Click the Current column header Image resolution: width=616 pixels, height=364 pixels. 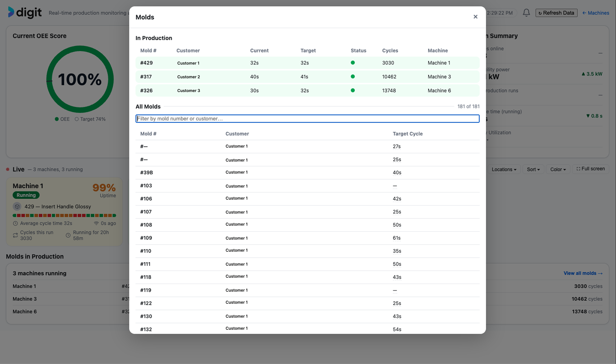259,51
